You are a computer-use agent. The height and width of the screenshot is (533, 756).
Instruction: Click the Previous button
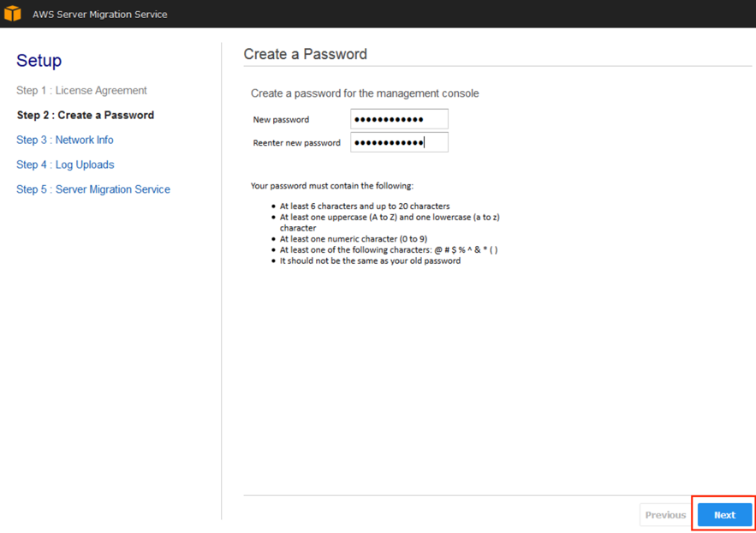click(665, 515)
